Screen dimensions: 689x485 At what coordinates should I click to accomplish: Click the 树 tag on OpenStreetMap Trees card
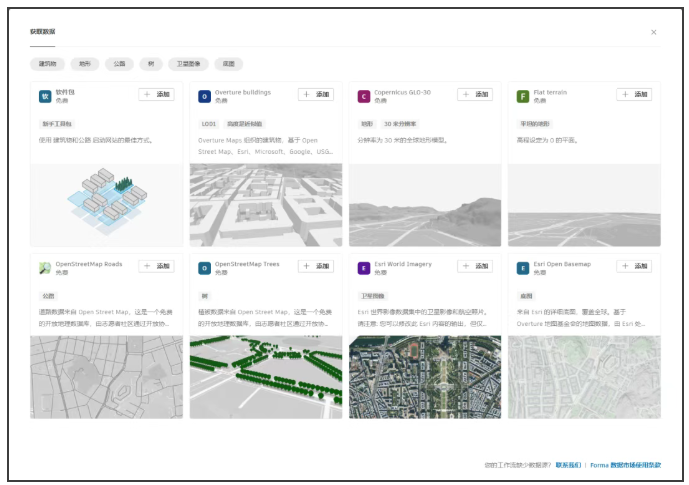click(205, 296)
